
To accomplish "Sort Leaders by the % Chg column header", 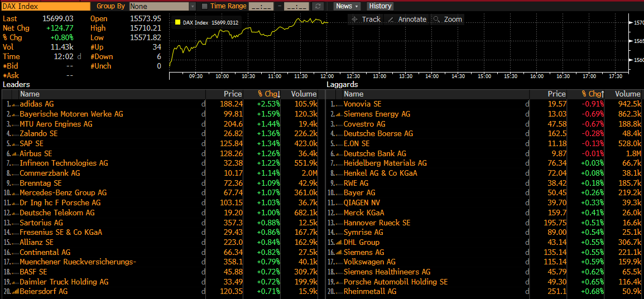I will [269, 94].
